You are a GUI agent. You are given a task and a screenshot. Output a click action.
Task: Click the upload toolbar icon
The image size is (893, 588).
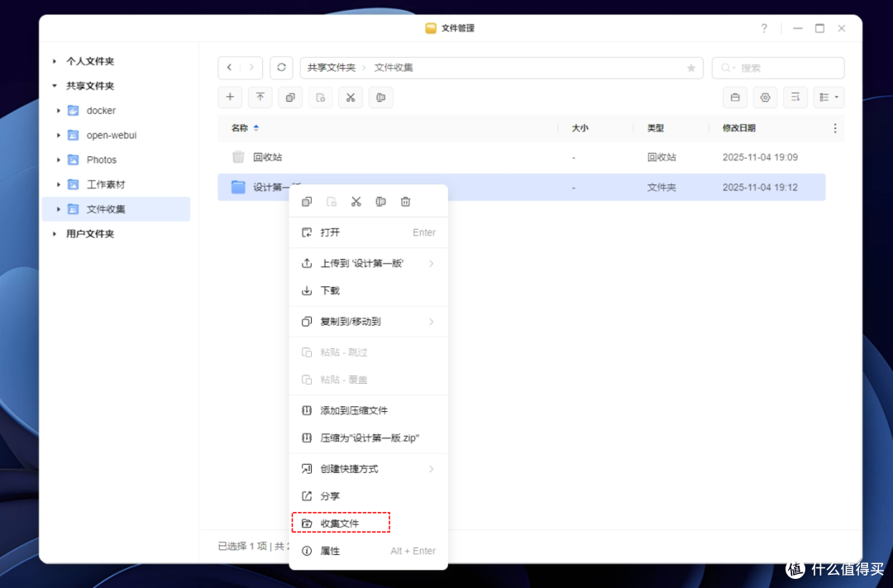260,98
